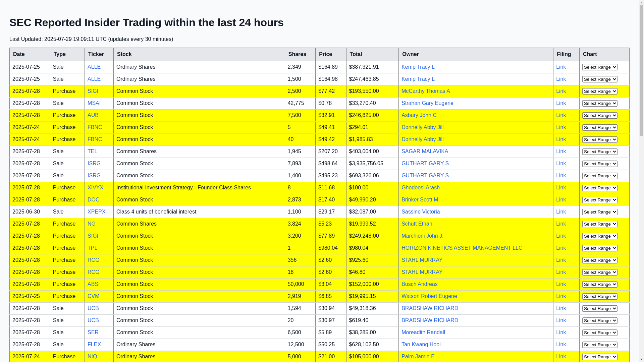Screen dimensions: 644x362
Task: Open the TPL ticker link
Action: pyautogui.click(x=92, y=248)
